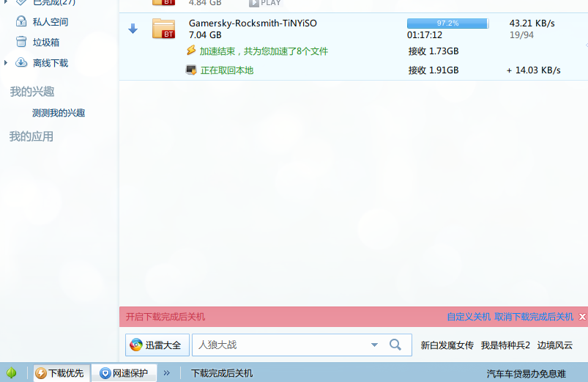The image size is (588, 382).
Task: Toggle 网速保护 speed protection mode
Action: tap(124, 373)
